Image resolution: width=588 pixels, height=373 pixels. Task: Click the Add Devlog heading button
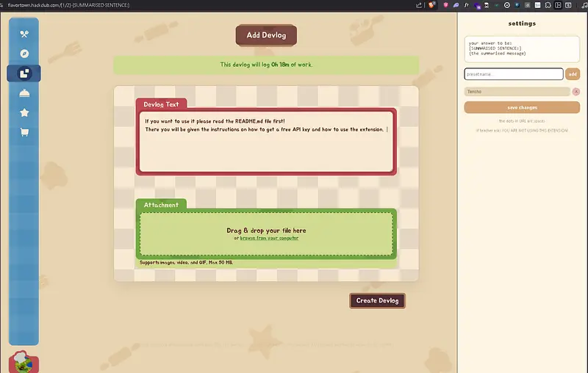pos(266,35)
